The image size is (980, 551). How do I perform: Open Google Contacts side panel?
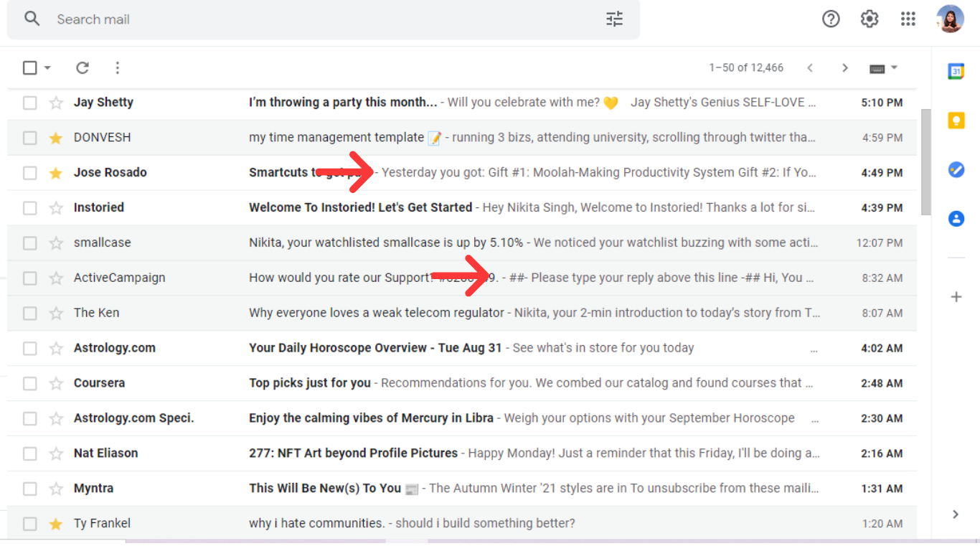pyautogui.click(x=956, y=219)
